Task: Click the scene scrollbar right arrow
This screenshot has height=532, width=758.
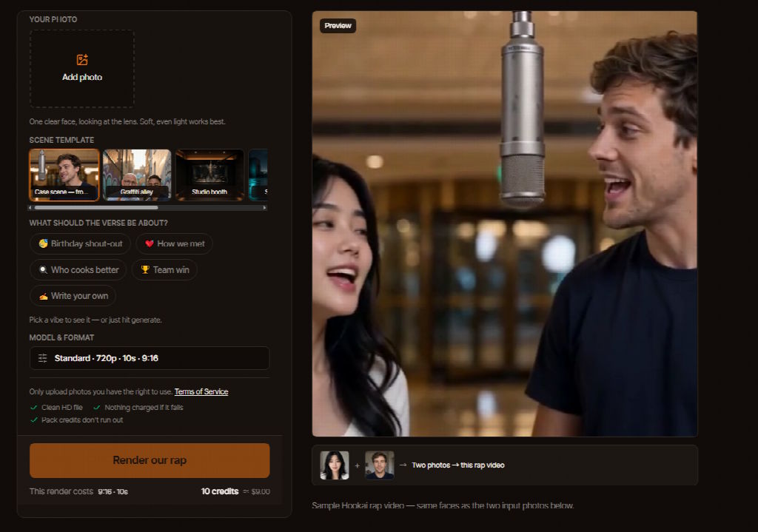Action: point(264,208)
